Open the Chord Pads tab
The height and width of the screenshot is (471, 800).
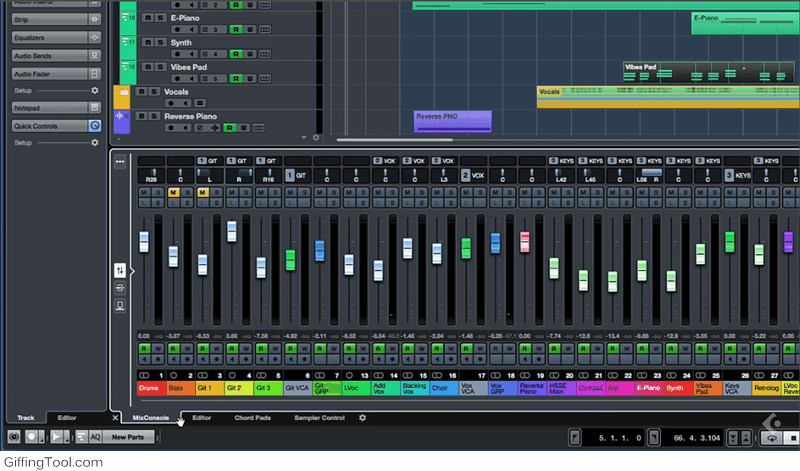(x=253, y=417)
